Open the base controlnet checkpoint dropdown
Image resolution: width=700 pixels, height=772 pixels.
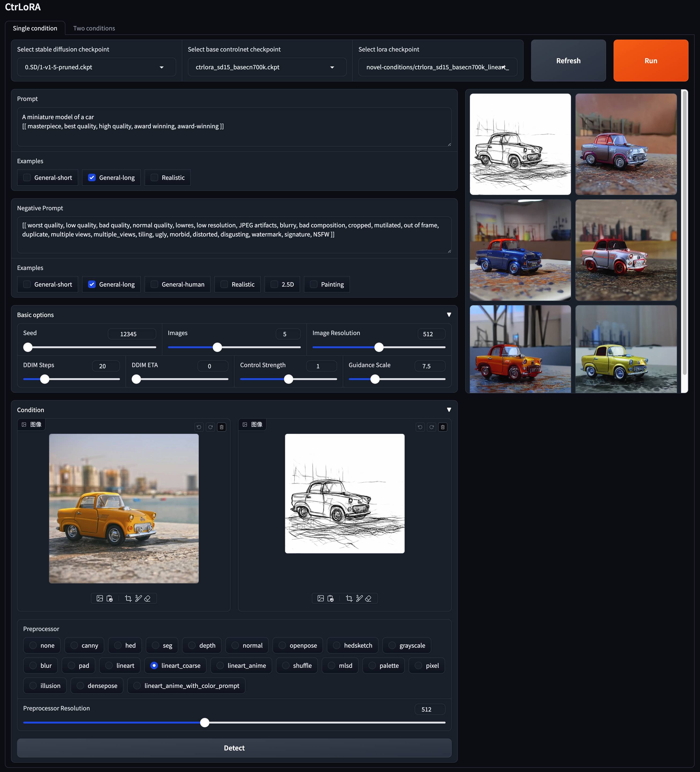267,67
